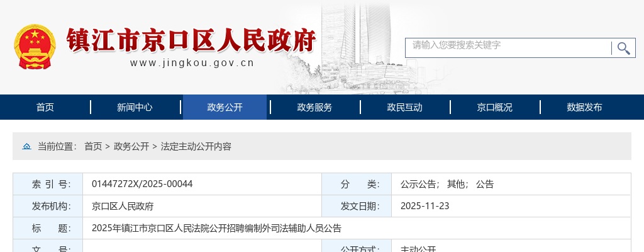The image size is (644, 252).
Task: Open the 政务服务 navigation item
Action: tap(314, 107)
